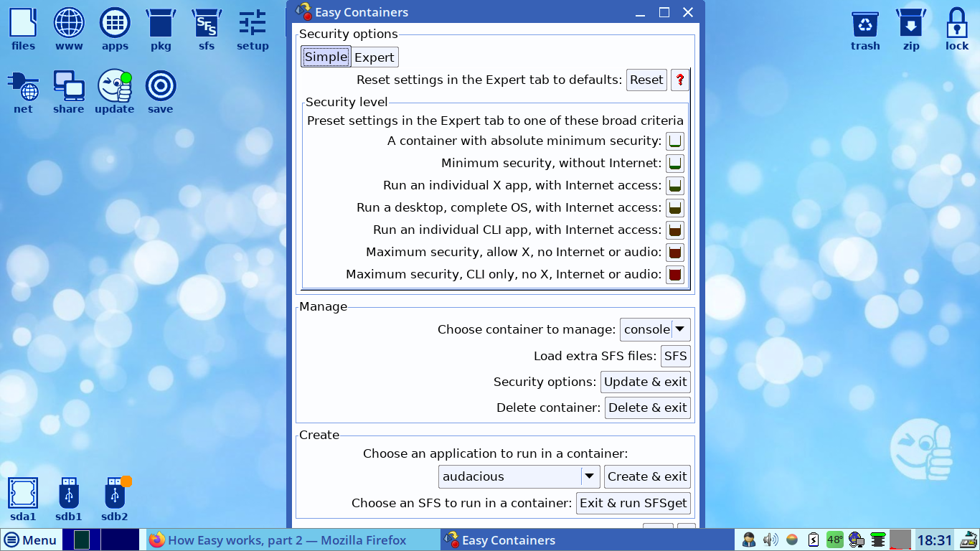Choose desktop, complete OS with Internet preset
980x551 pixels.
point(675,207)
